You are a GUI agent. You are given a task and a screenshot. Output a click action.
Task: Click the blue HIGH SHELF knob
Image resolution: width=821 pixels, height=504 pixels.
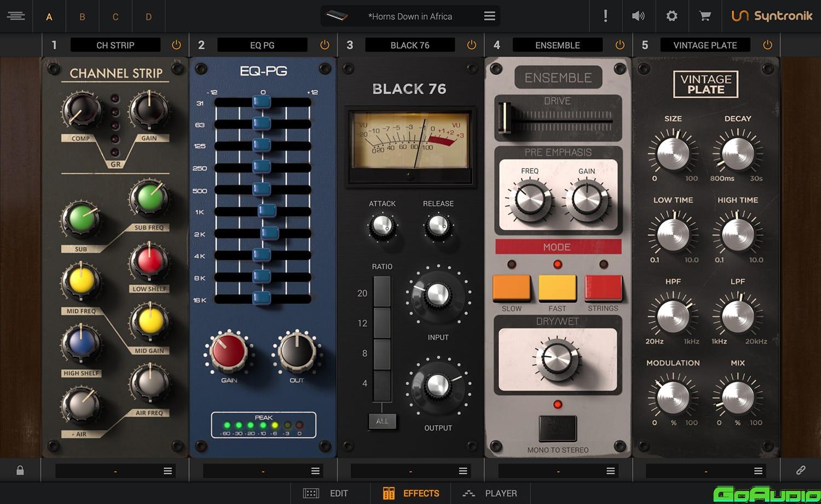[x=82, y=343]
